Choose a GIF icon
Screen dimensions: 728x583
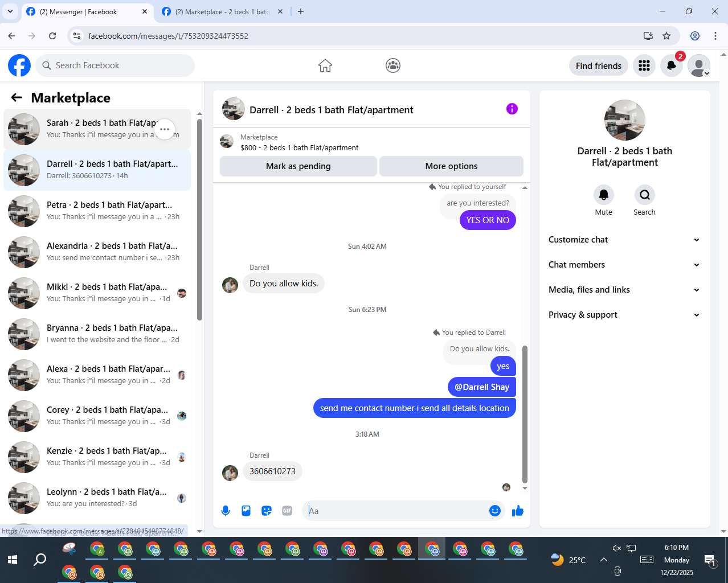(x=287, y=511)
